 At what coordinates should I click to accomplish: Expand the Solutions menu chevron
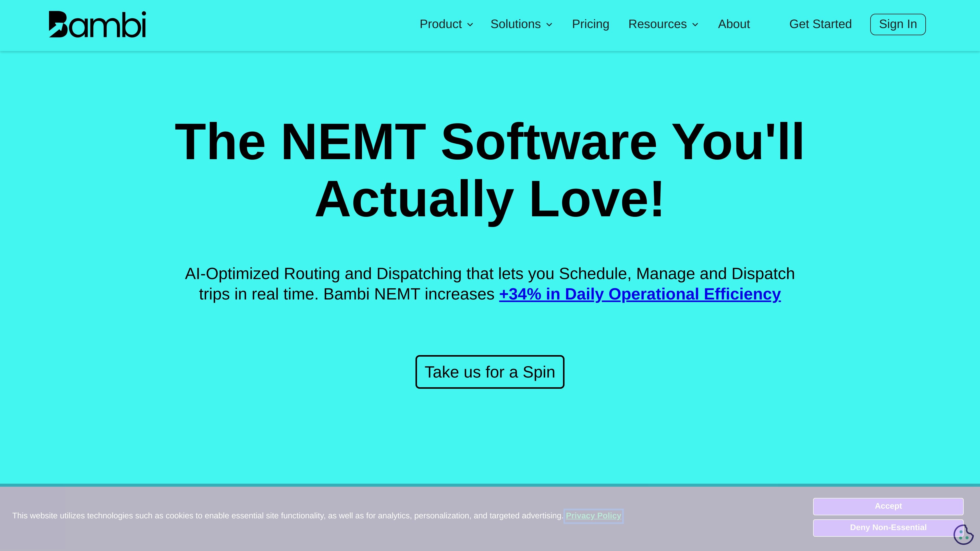[x=549, y=25]
